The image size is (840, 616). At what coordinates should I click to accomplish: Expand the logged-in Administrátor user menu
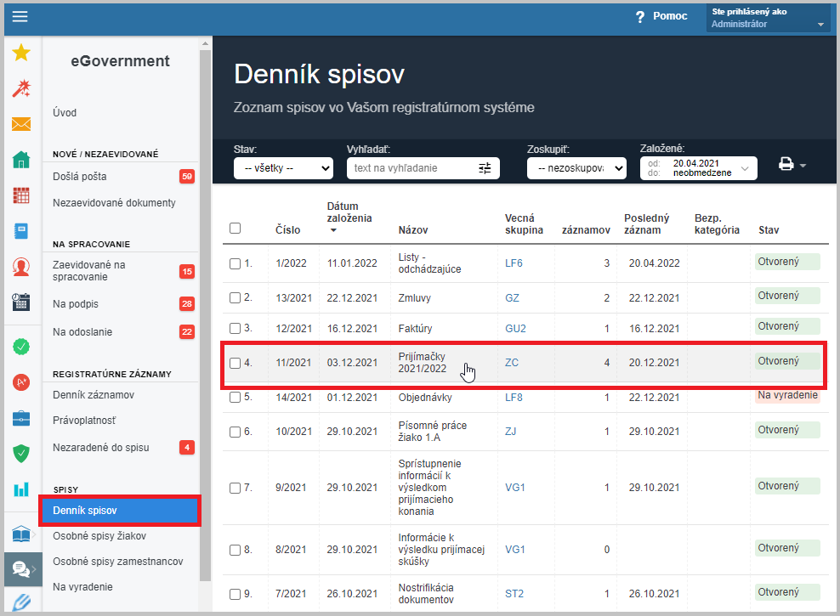769,18
